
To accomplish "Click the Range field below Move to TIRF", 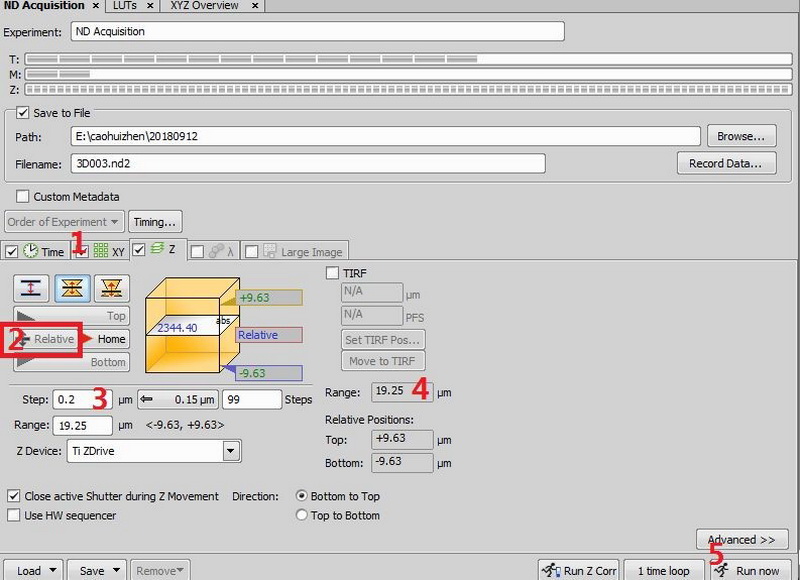I will 403,392.
